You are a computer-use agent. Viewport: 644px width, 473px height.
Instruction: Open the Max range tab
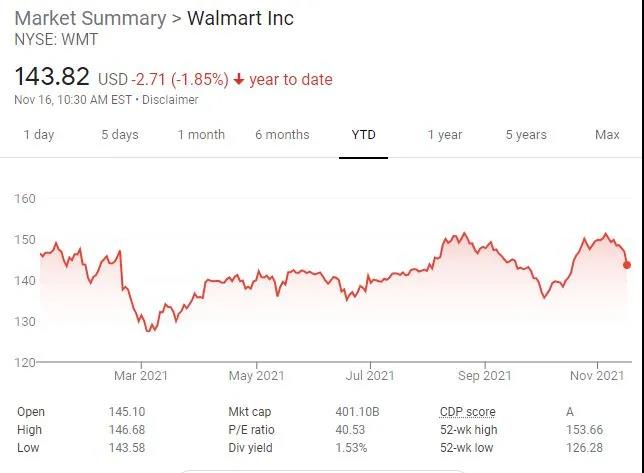607,135
